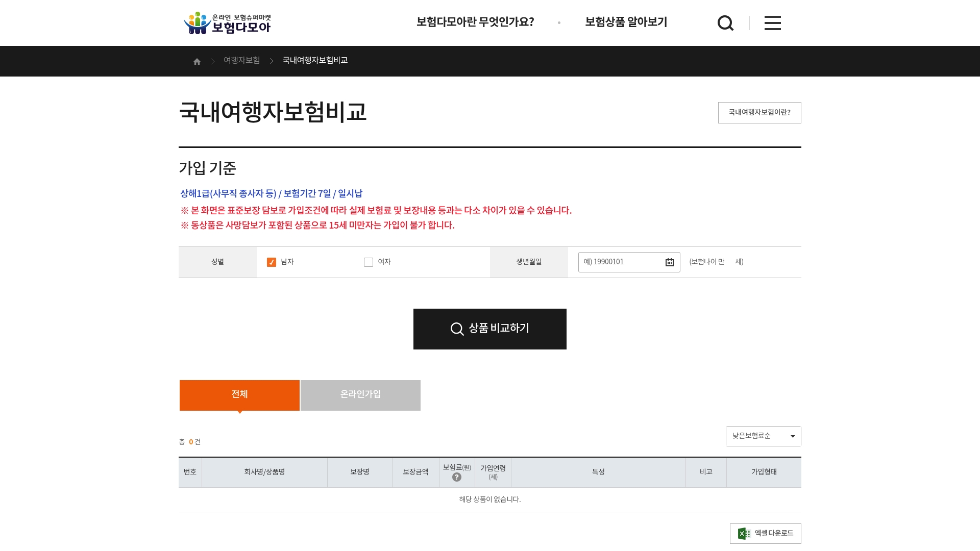
Task: Open the 보험상품 알아보기 menu
Action: tap(626, 22)
